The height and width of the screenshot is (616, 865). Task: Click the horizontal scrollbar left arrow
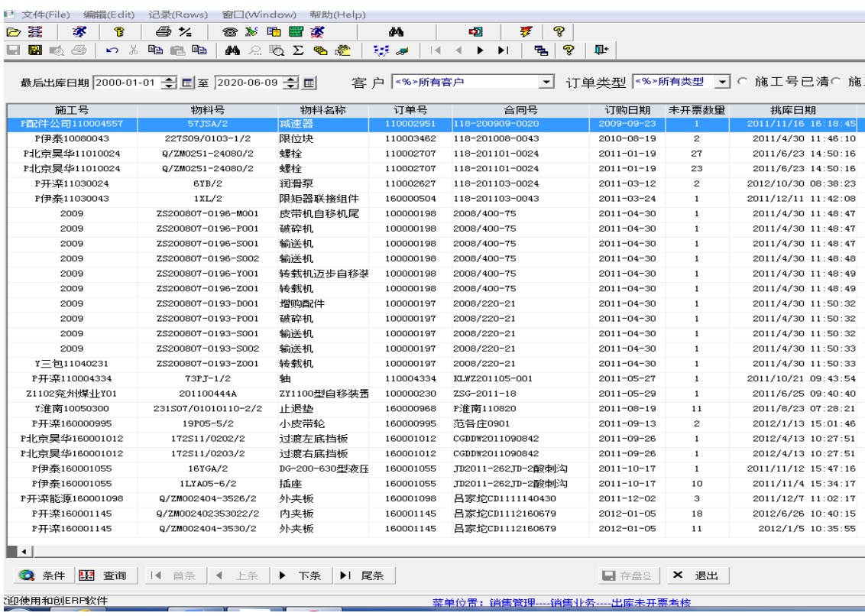(24, 551)
